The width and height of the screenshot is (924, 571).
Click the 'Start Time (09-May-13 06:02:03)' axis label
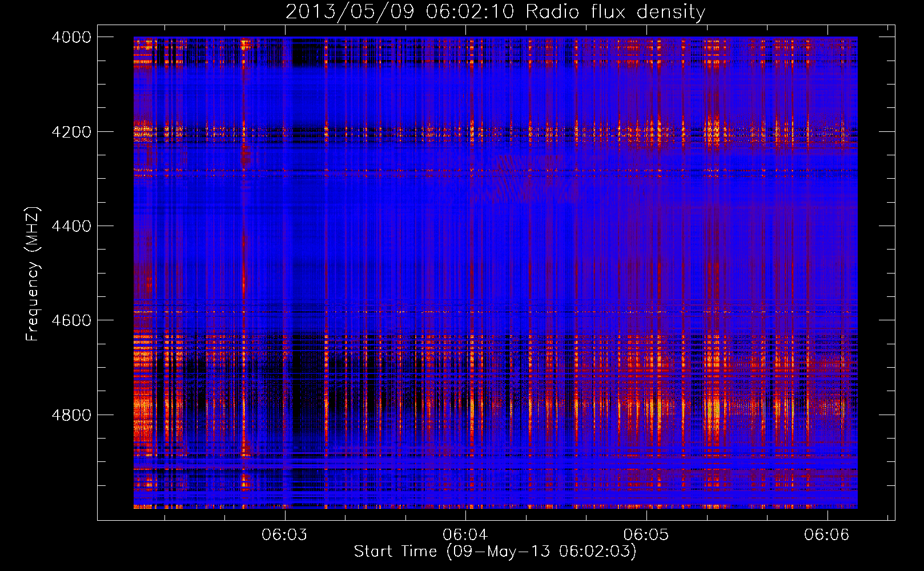coord(495,552)
